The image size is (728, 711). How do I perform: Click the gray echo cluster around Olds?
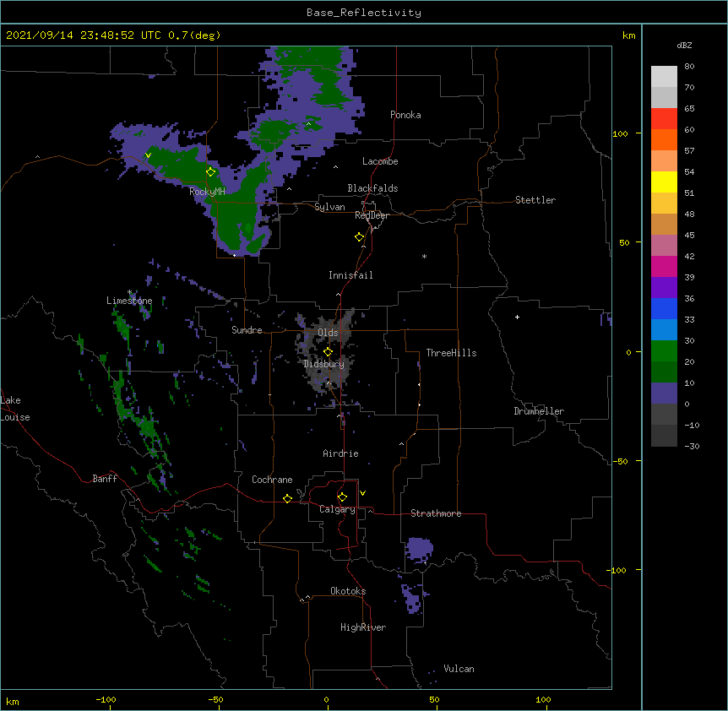point(325,350)
